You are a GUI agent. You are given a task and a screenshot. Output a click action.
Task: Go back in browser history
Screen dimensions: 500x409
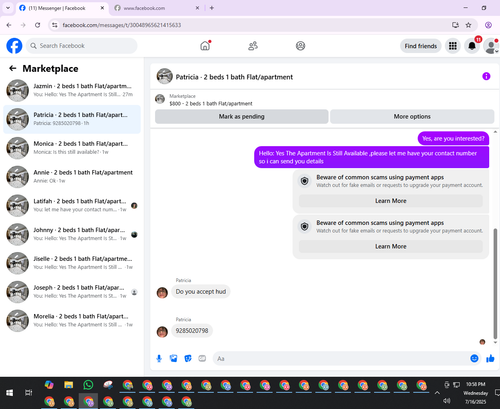pos(9,25)
